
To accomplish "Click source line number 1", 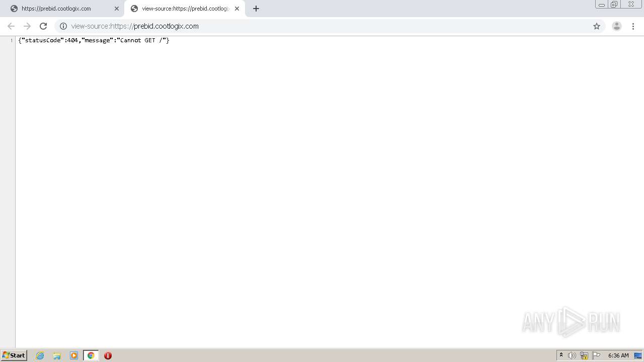I will pyautogui.click(x=11, y=40).
